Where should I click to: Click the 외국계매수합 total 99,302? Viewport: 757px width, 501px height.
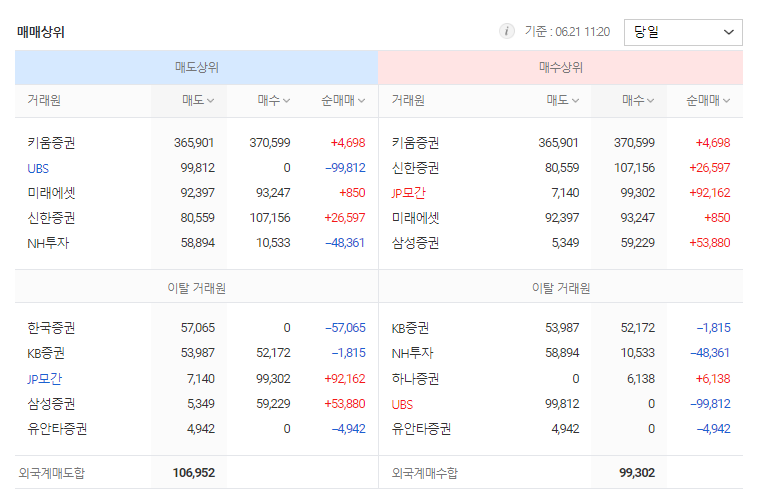click(637, 473)
